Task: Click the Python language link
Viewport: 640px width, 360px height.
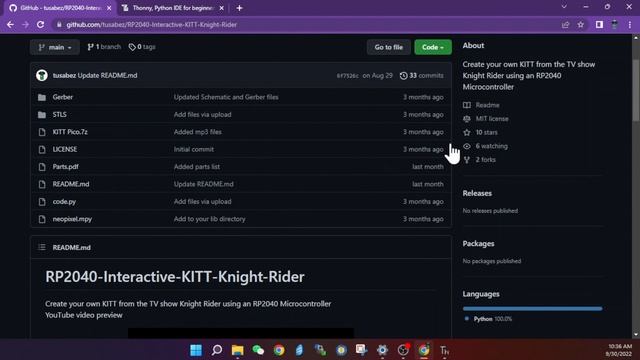Action: click(493, 319)
